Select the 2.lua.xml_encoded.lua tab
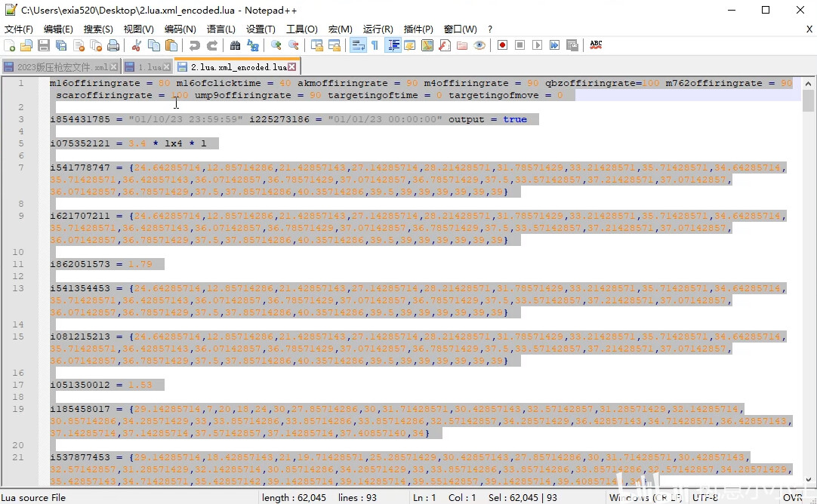The width and height of the screenshot is (817, 504). pyautogui.click(x=237, y=66)
